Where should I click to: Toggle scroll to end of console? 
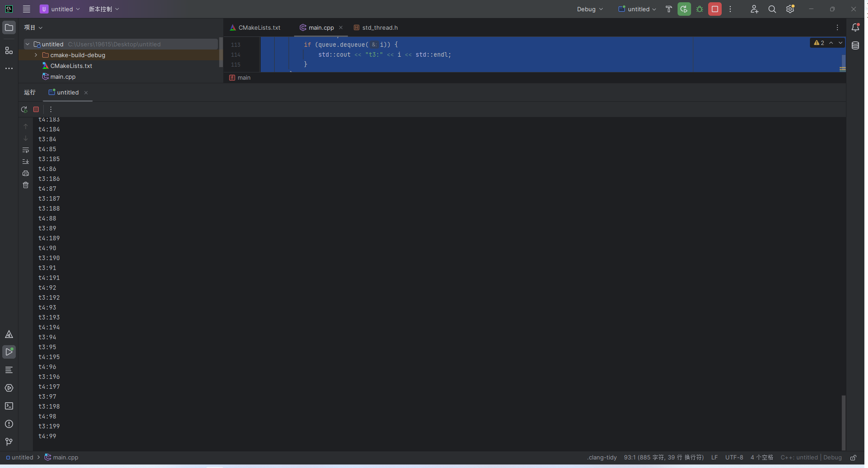click(26, 162)
